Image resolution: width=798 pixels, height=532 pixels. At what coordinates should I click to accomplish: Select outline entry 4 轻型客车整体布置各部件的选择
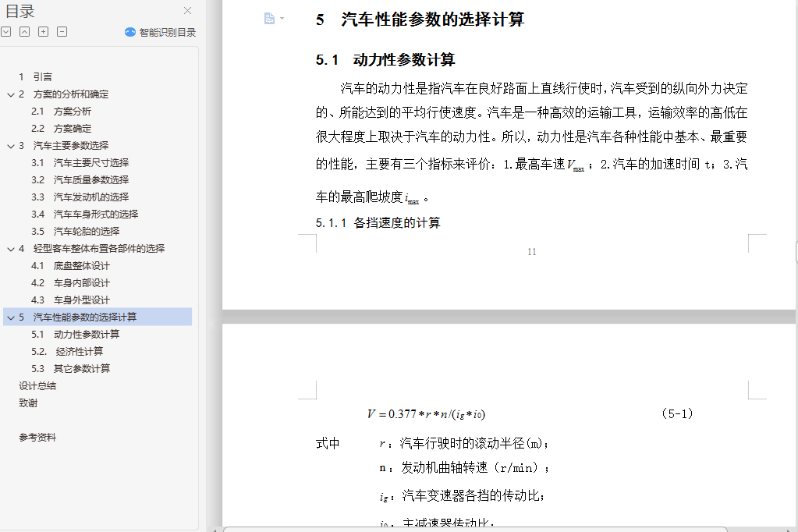click(91, 248)
